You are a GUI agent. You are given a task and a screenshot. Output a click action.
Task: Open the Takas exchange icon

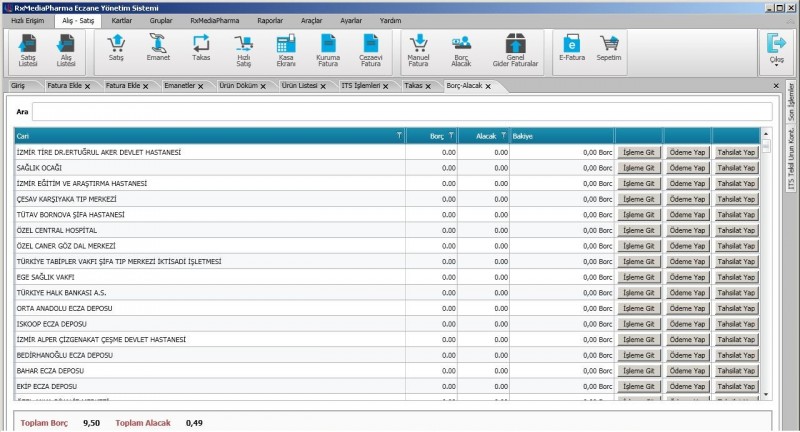point(201,47)
